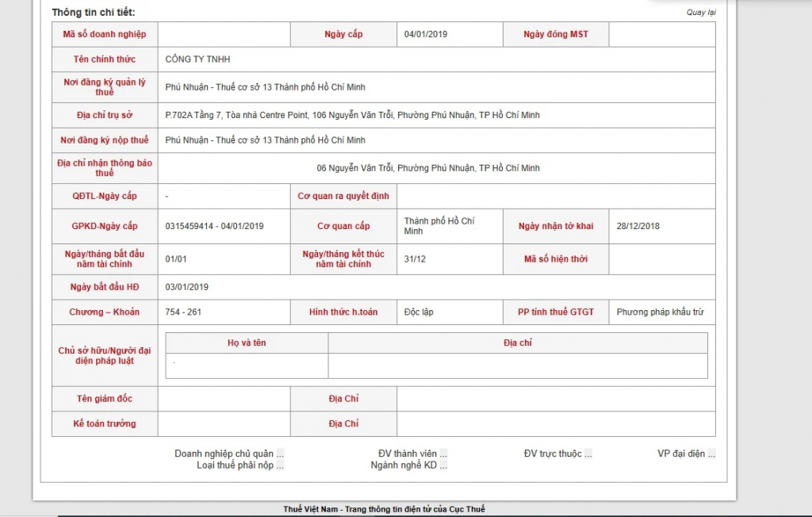The height and width of the screenshot is (517, 812).
Task: Expand 'Doanh nghiệp chủ quản' ellipsis link
Action: click(x=280, y=454)
